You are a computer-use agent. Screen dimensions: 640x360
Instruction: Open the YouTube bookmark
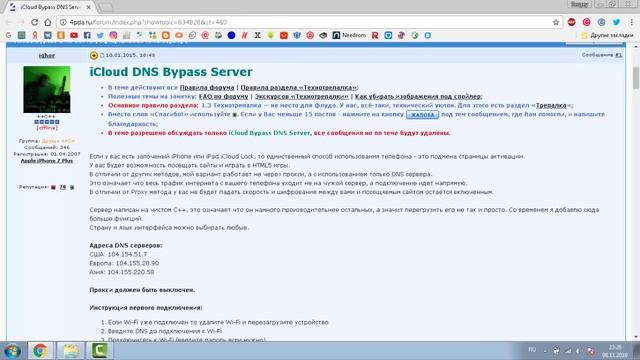(x=74, y=36)
